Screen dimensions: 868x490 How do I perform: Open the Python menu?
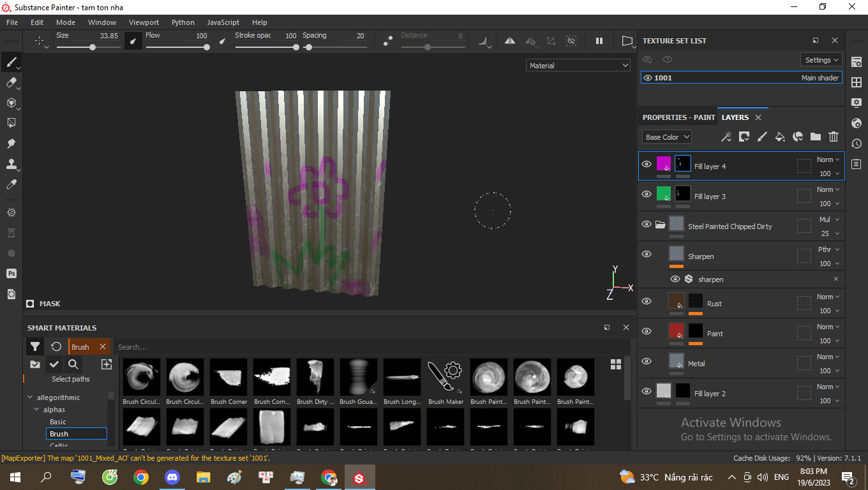click(x=183, y=22)
